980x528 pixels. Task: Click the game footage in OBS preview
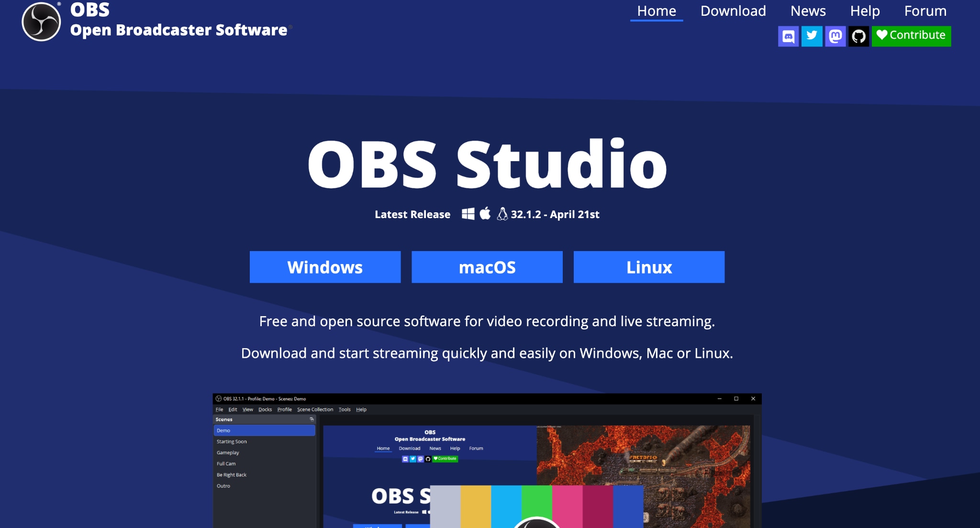point(644,454)
